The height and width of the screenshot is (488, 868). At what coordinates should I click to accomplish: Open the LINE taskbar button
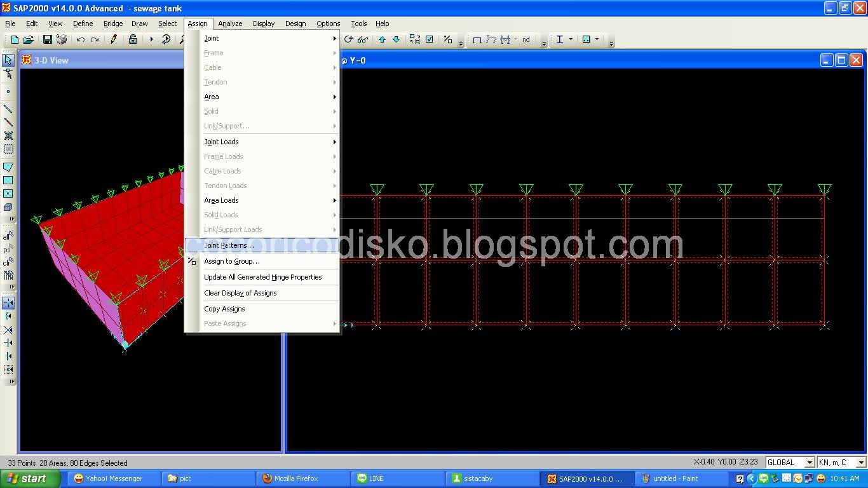pos(398,478)
